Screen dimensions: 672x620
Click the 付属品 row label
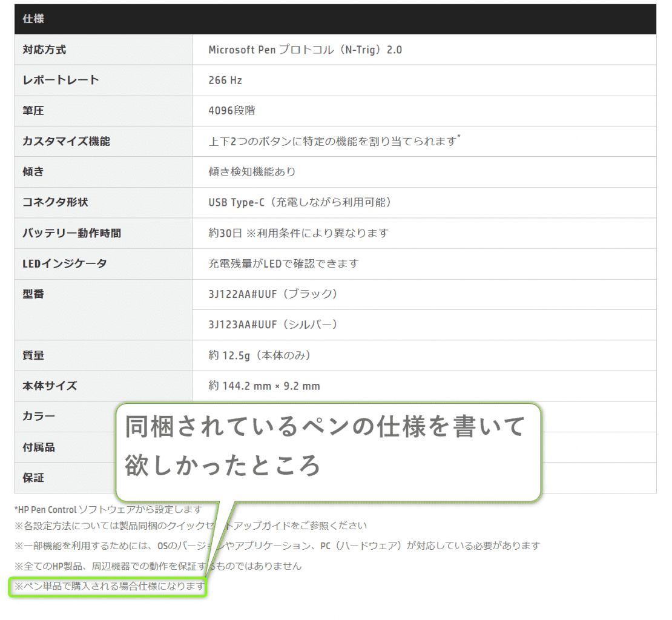(x=39, y=447)
